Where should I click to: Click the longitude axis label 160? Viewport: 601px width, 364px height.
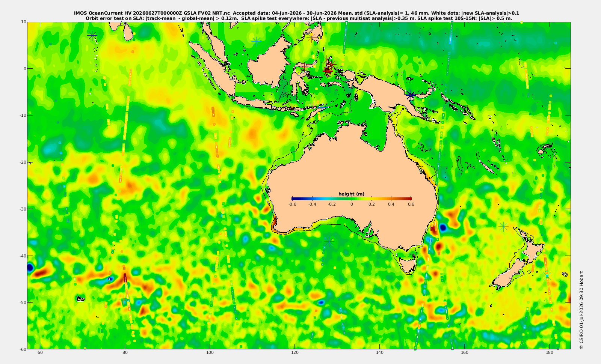[465, 352]
